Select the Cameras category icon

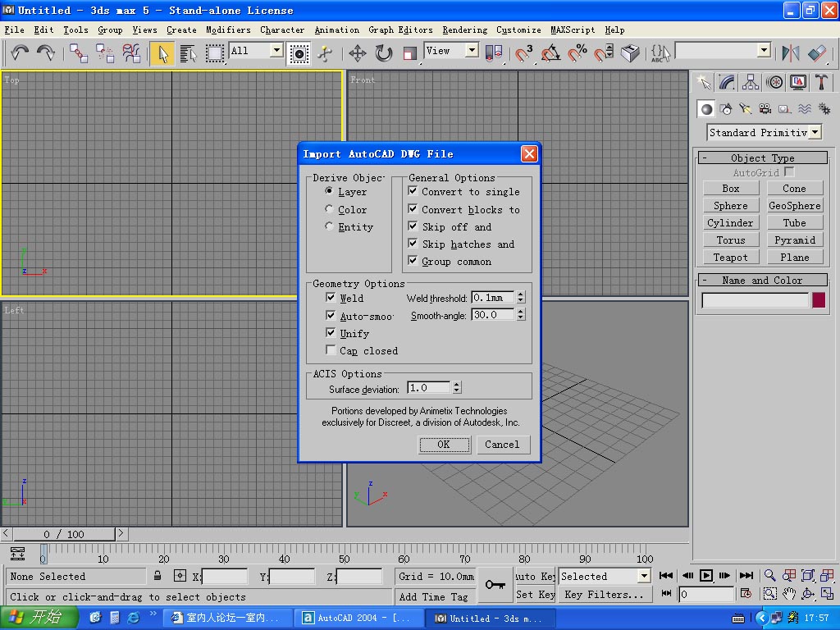click(x=765, y=109)
